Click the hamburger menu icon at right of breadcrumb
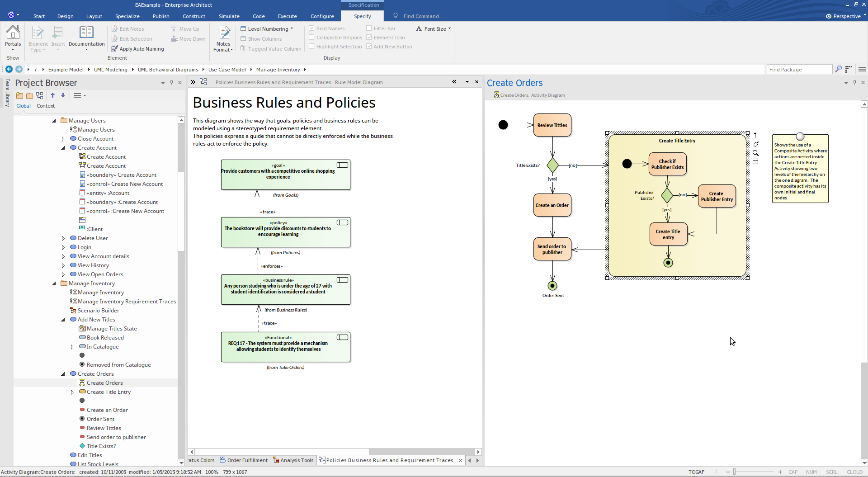The width and height of the screenshot is (868, 477). coord(862,69)
